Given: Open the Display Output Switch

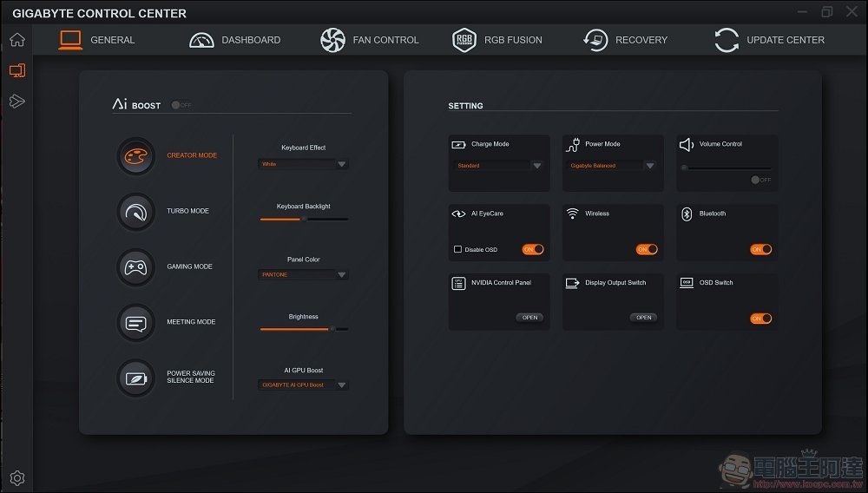Looking at the screenshot, I should pos(643,318).
